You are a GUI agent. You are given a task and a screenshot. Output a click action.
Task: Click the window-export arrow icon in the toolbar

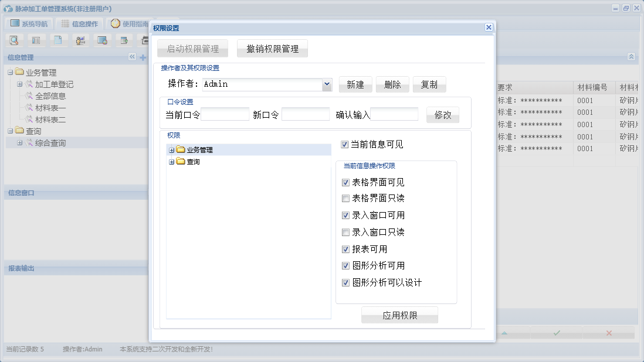click(124, 40)
